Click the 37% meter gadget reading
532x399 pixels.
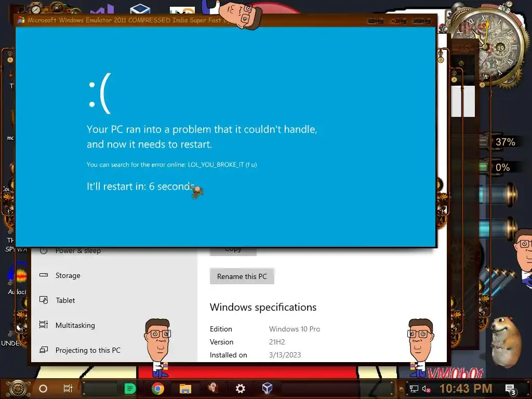[x=505, y=142]
